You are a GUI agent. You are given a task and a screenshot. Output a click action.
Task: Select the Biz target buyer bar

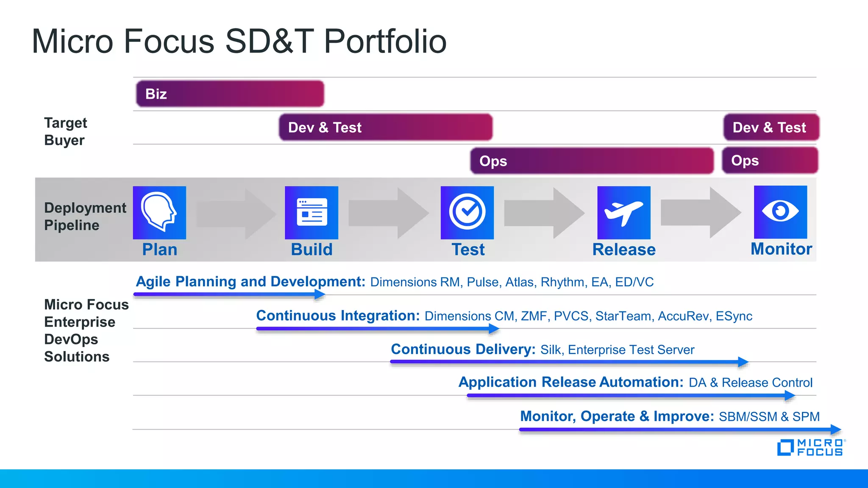point(230,94)
